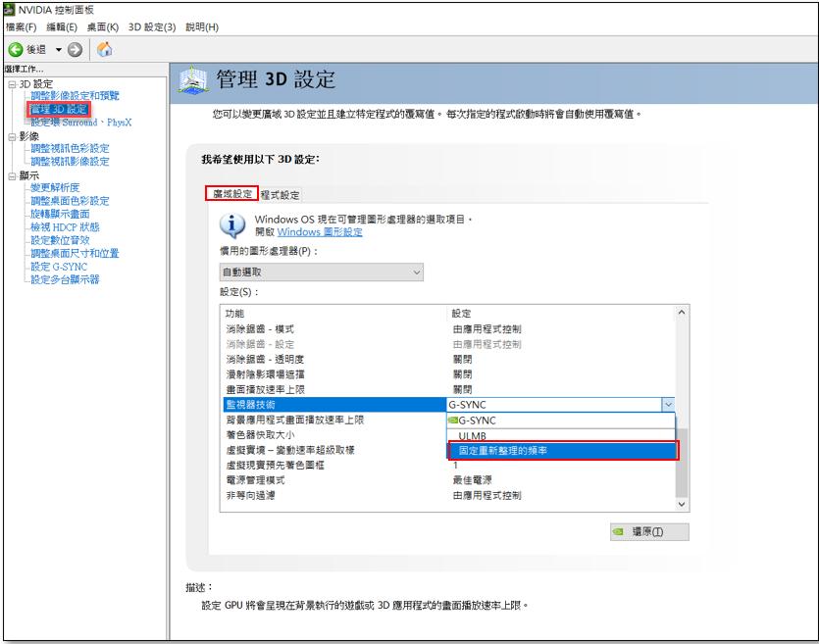Open 調整桌面色彩設定 from the tree
The height and width of the screenshot is (644, 819).
coord(70,201)
